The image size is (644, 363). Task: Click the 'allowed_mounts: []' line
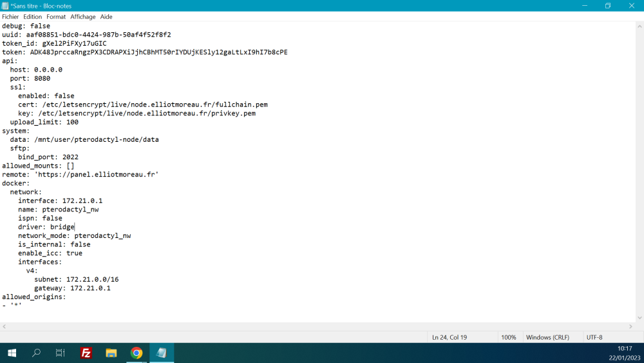point(38,166)
